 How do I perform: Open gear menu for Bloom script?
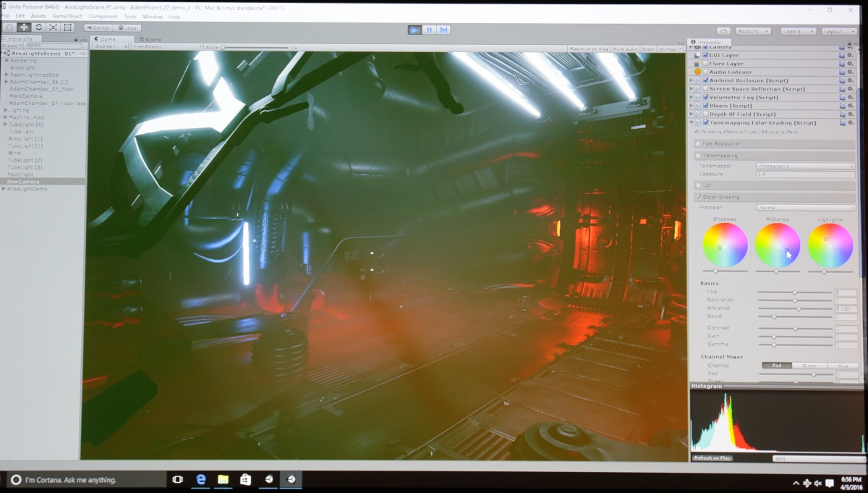tap(851, 106)
